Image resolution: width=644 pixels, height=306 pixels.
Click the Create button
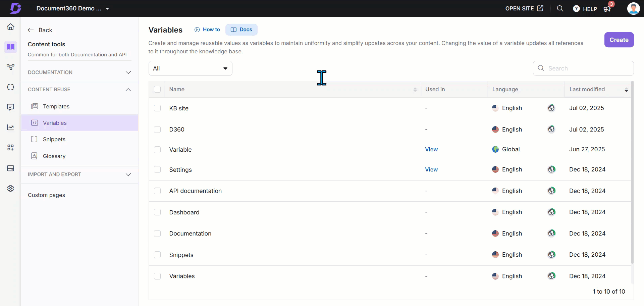[619, 40]
